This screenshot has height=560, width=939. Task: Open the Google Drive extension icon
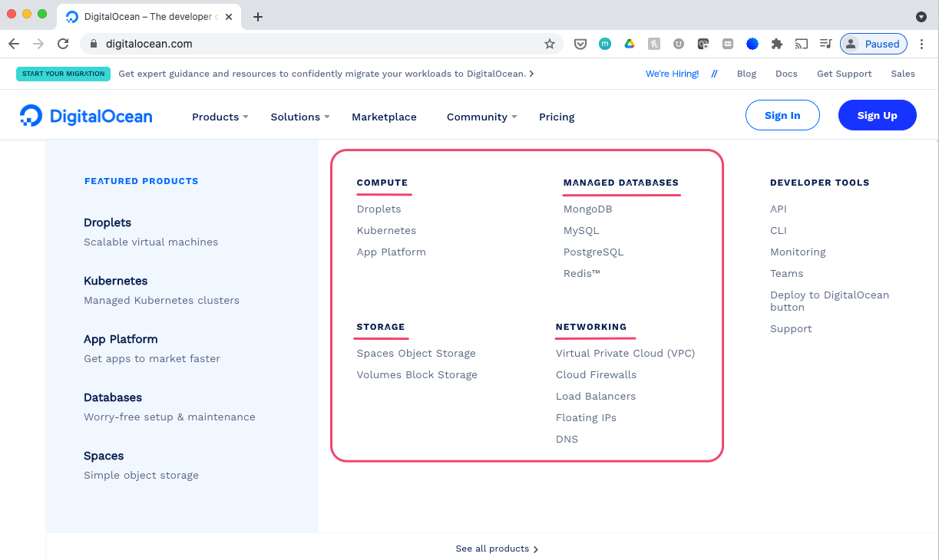[x=629, y=44]
